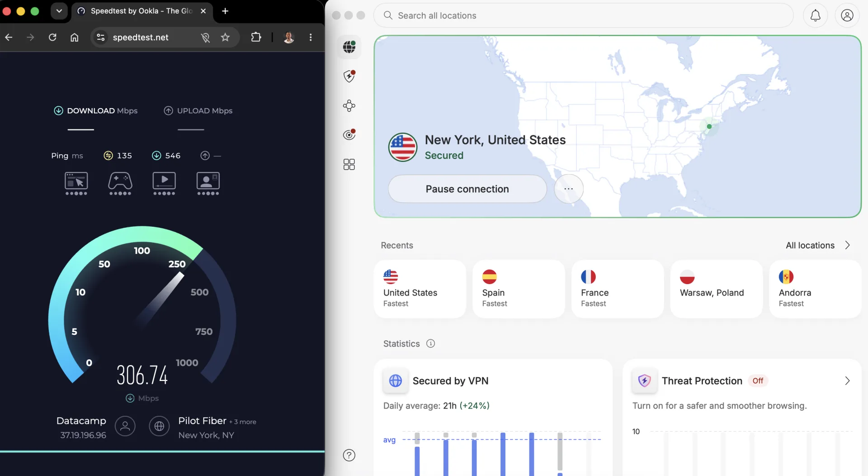Click the Statistics info icon
The image size is (868, 476).
pyautogui.click(x=431, y=343)
